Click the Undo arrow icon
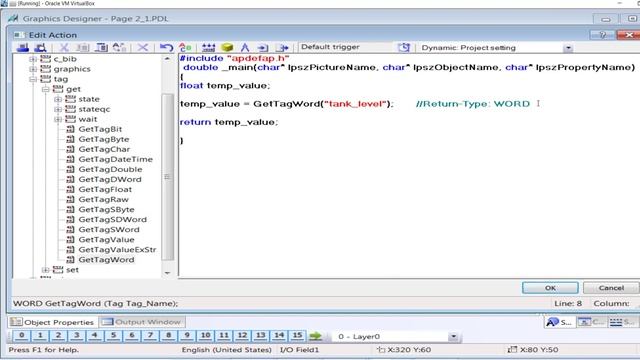Image resolution: width=640 pixels, height=360 pixels. pos(166,48)
